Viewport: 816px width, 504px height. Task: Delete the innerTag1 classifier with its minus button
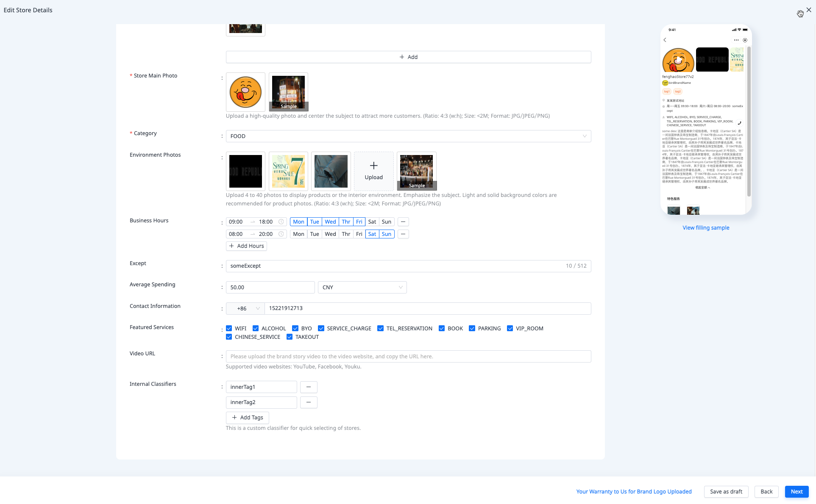tap(309, 387)
